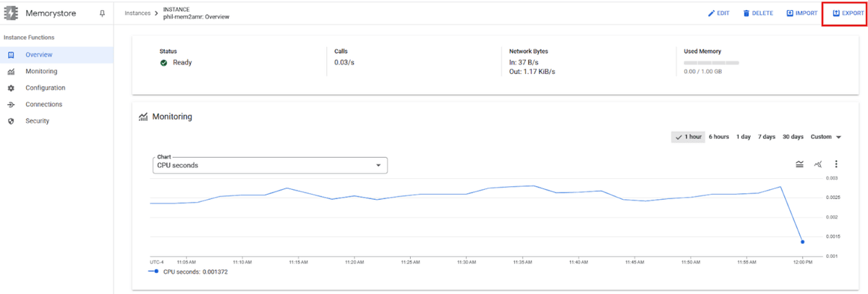The height and width of the screenshot is (294, 868).
Task: Click the Instances breadcrumb link
Action: pos(137,14)
